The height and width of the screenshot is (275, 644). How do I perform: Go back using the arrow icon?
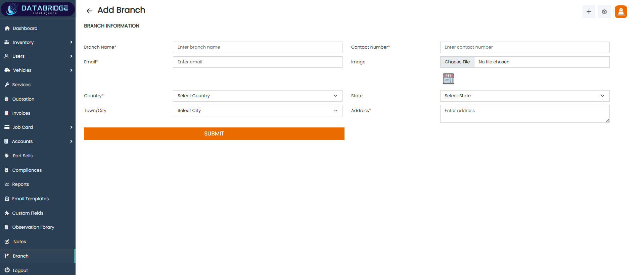pos(89,11)
